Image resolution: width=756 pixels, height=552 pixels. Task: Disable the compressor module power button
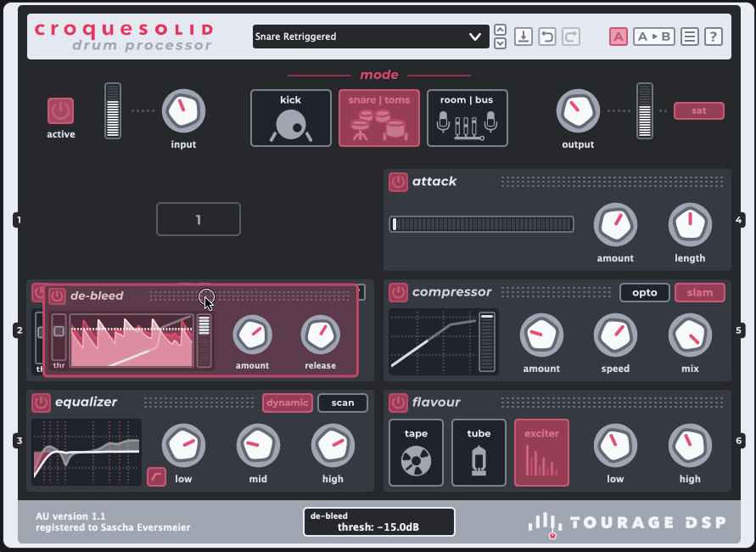398,292
